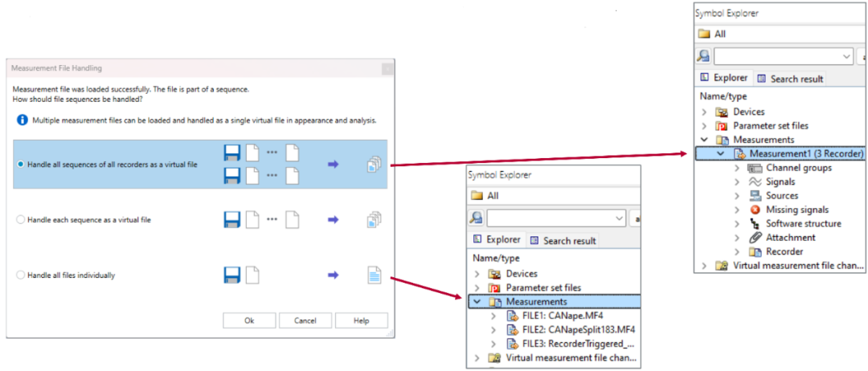The height and width of the screenshot is (371, 868).
Task: Click Devices icon in lower Symbol Explorer
Action: (494, 274)
